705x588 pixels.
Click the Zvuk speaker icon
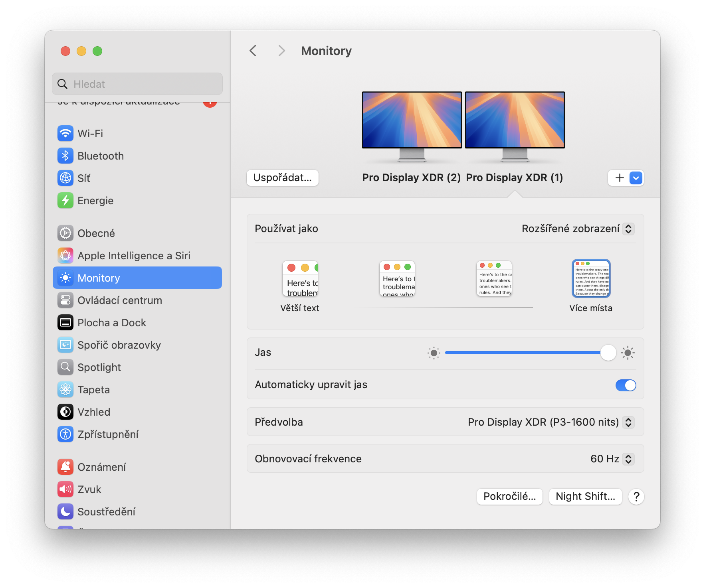65,489
